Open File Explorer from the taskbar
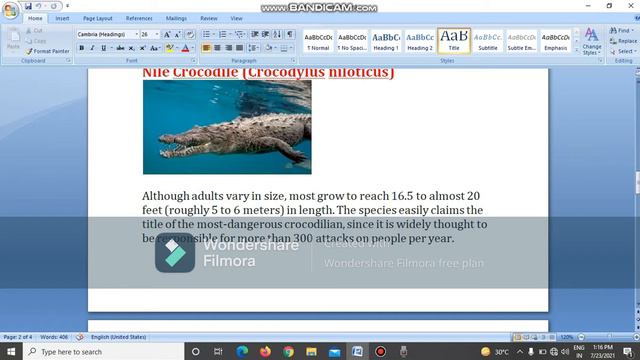 coord(311,351)
